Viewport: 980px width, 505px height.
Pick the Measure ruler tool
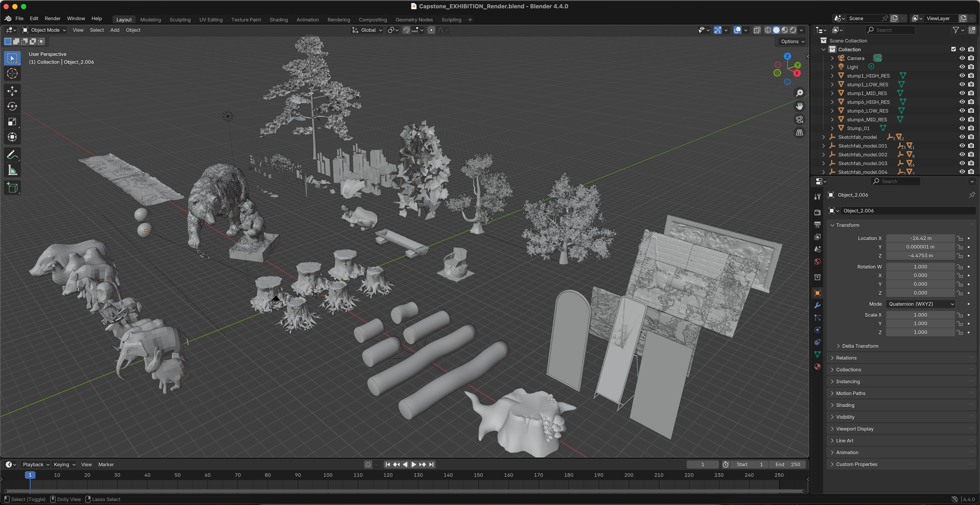coord(12,170)
